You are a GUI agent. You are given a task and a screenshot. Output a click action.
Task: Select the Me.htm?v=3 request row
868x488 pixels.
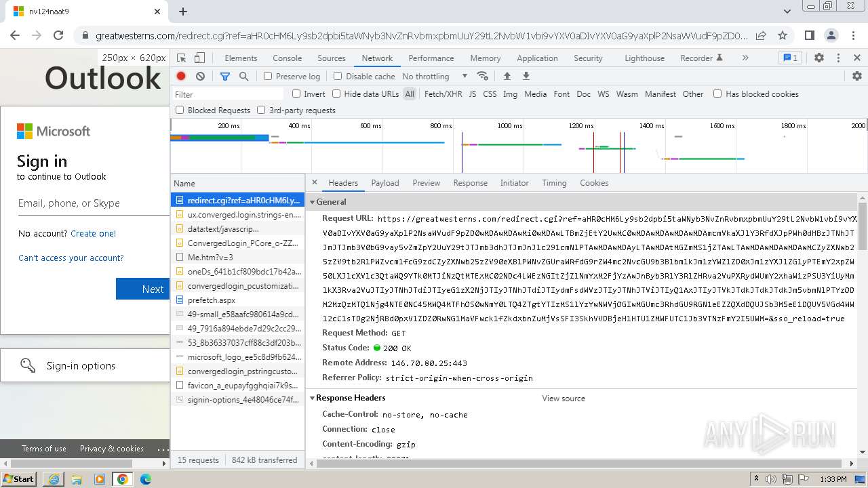tap(238, 257)
